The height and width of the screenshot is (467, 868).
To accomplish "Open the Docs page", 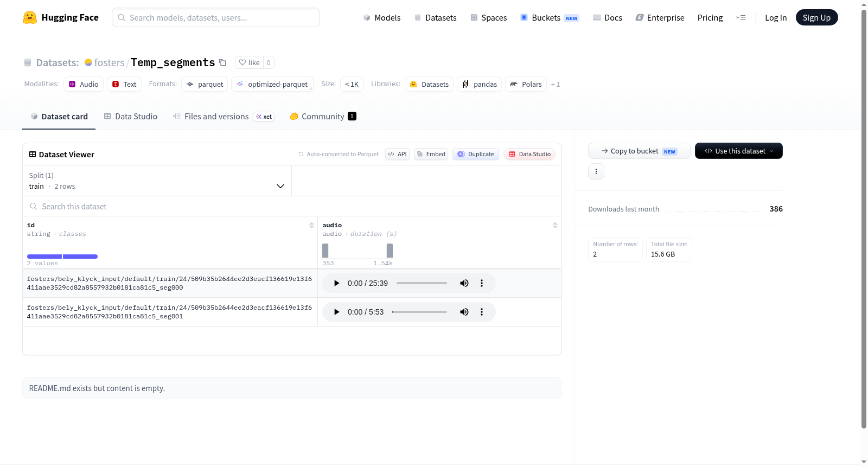I will pyautogui.click(x=608, y=18).
